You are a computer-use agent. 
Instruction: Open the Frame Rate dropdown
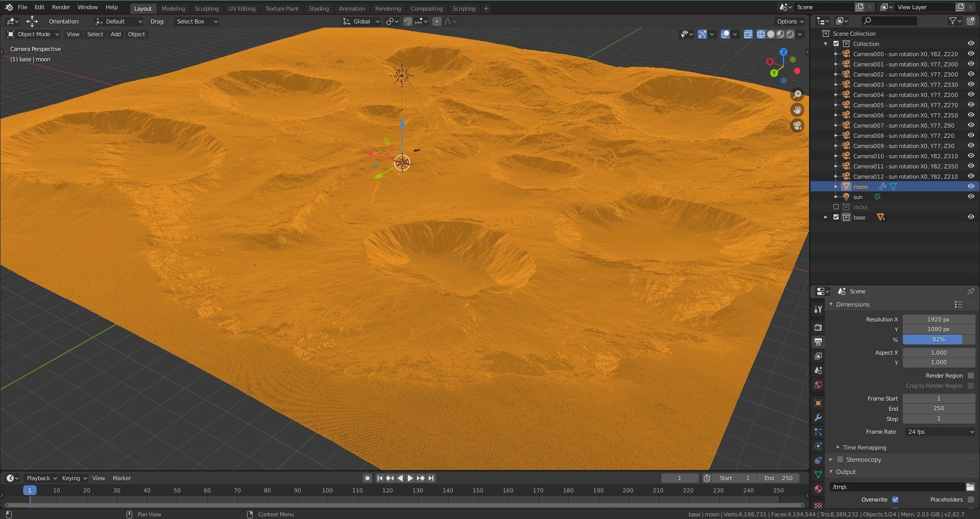point(939,431)
